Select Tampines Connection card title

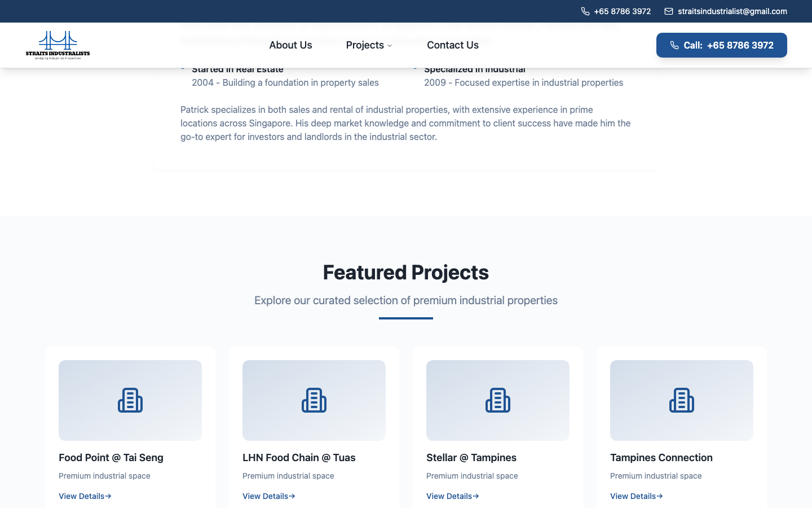click(x=661, y=458)
